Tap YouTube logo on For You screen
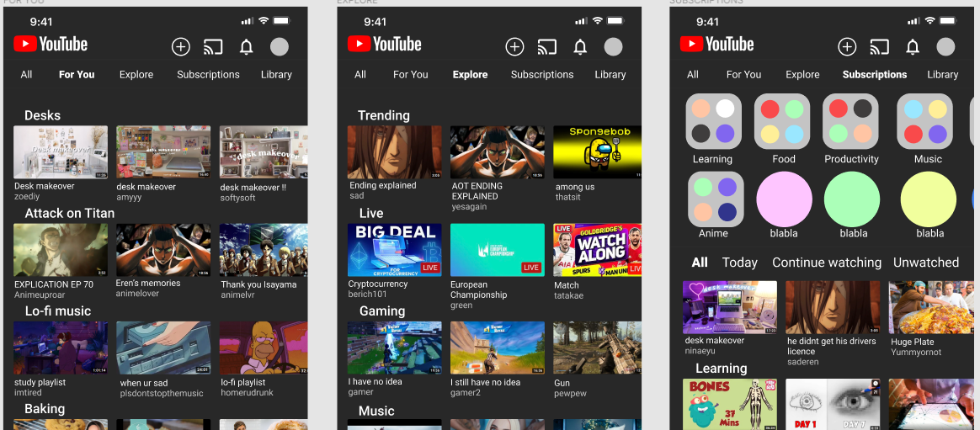Screen dimensions: 980x430 point(51,44)
